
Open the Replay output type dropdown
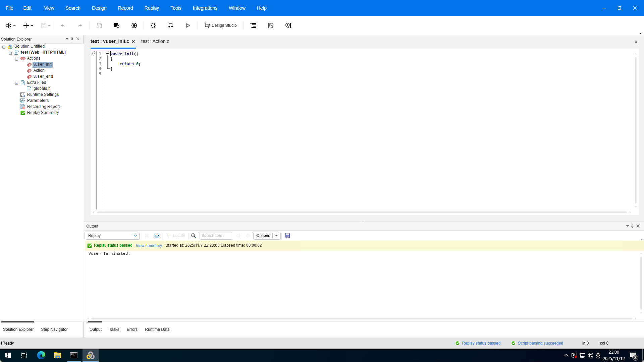(x=135, y=236)
